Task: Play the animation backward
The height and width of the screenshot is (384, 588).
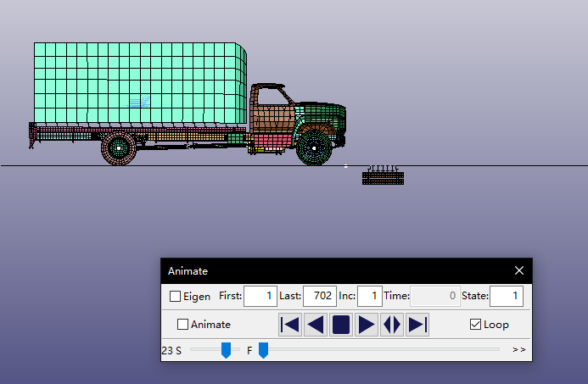Action: pyautogui.click(x=316, y=325)
